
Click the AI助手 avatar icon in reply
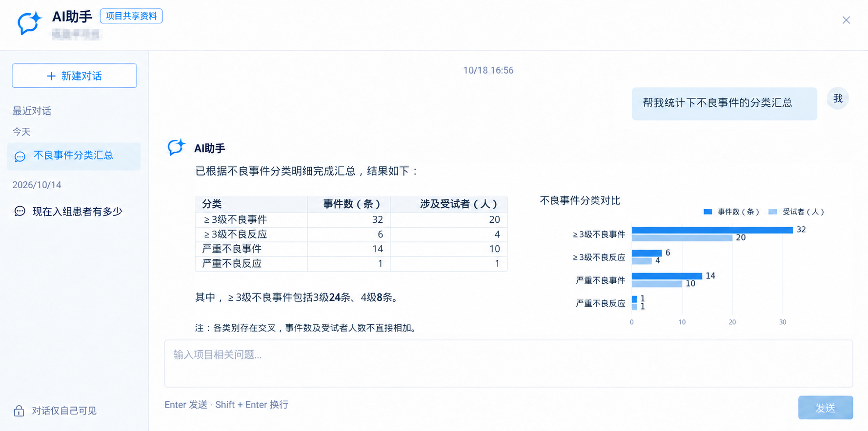pyautogui.click(x=176, y=147)
